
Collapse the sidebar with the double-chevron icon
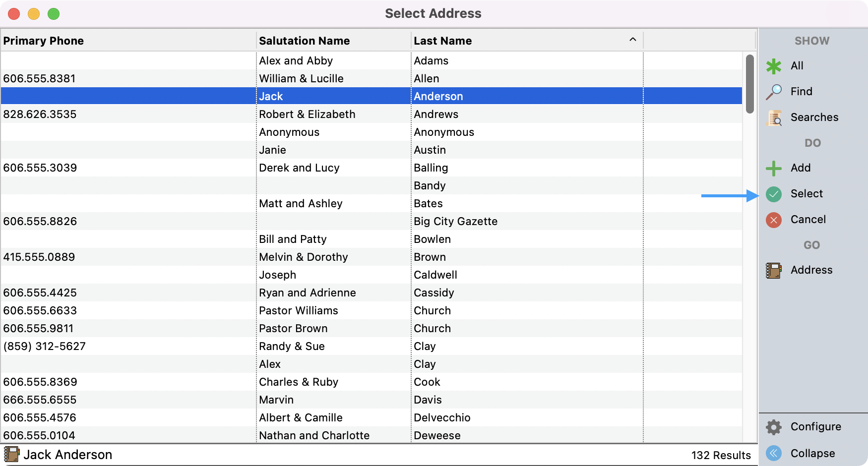point(774,453)
